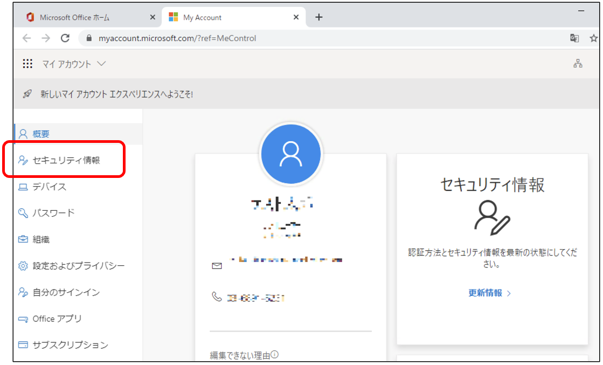Click the blue profile avatar picture
The image size is (603, 365).
point(291,154)
